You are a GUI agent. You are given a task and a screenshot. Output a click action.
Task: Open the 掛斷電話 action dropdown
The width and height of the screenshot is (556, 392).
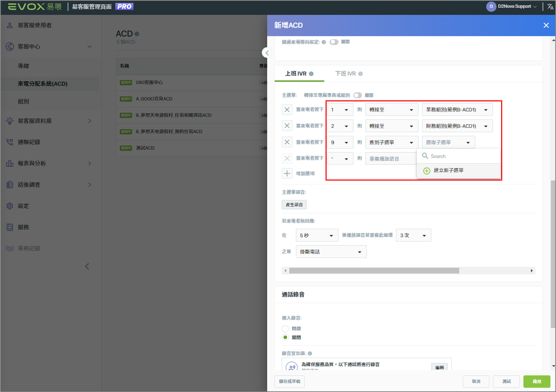point(331,252)
